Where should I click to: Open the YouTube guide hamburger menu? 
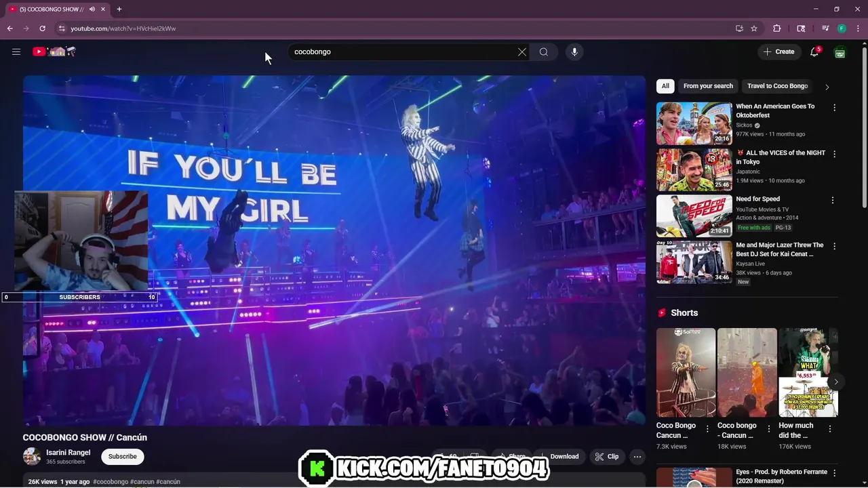[16, 52]
